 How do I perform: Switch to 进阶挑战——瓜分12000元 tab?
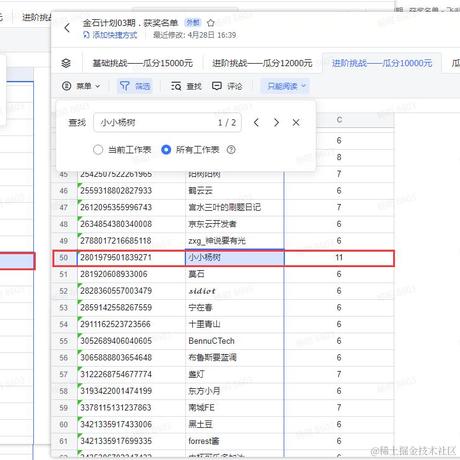[x=262, y=63]
